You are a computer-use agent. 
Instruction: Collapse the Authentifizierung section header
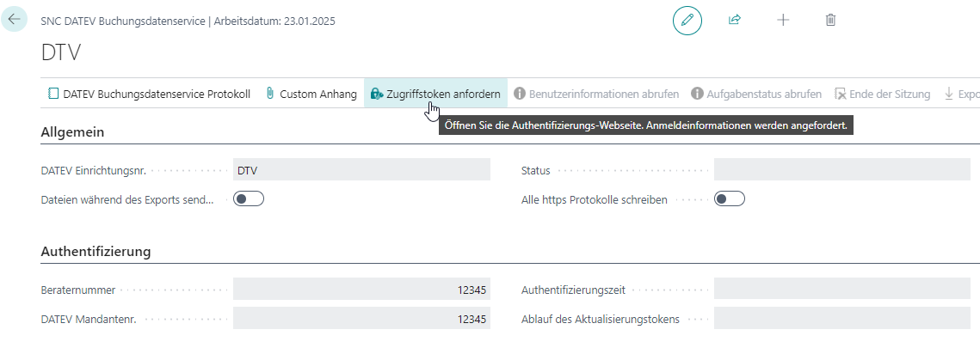[96, 252]
